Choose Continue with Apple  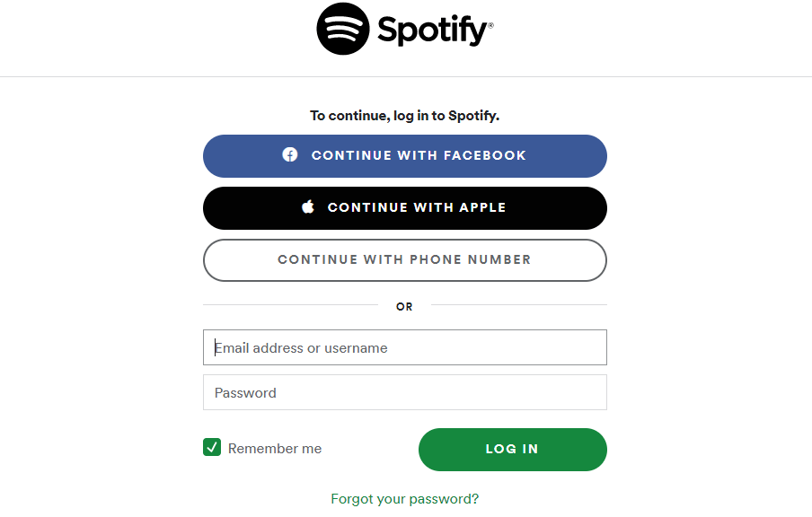tap(404, 207)
